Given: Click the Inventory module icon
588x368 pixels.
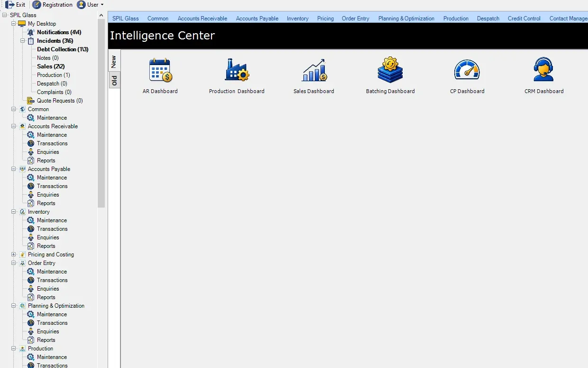Looking at the screenshot, I should tap(22, 212).
